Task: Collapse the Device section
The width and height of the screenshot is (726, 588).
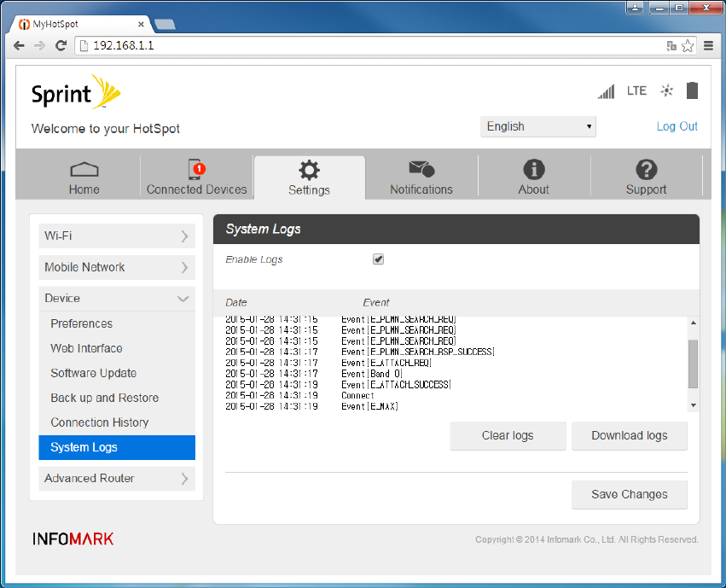Action: pyautogui.click(x=117, y=299)
